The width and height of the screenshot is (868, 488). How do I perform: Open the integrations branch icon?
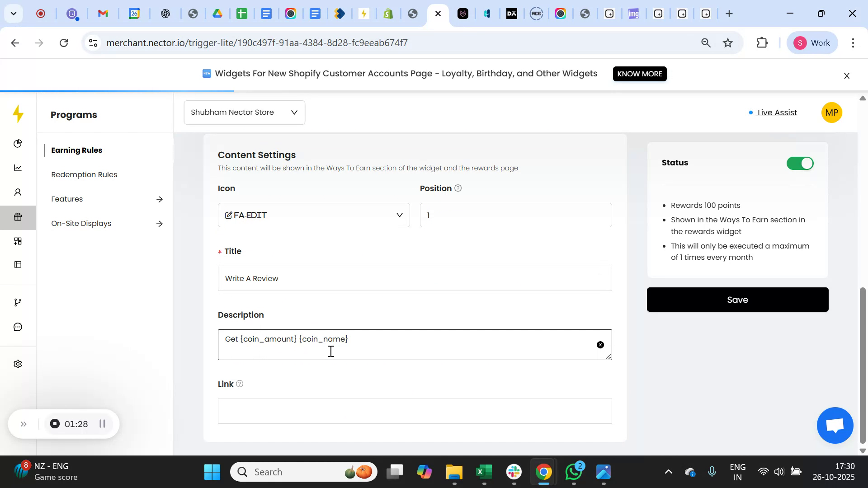18,302
